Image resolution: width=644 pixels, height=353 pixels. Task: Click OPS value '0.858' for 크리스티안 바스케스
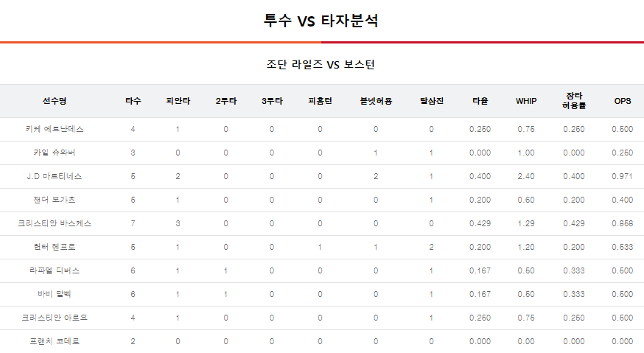tap(622, 223)
